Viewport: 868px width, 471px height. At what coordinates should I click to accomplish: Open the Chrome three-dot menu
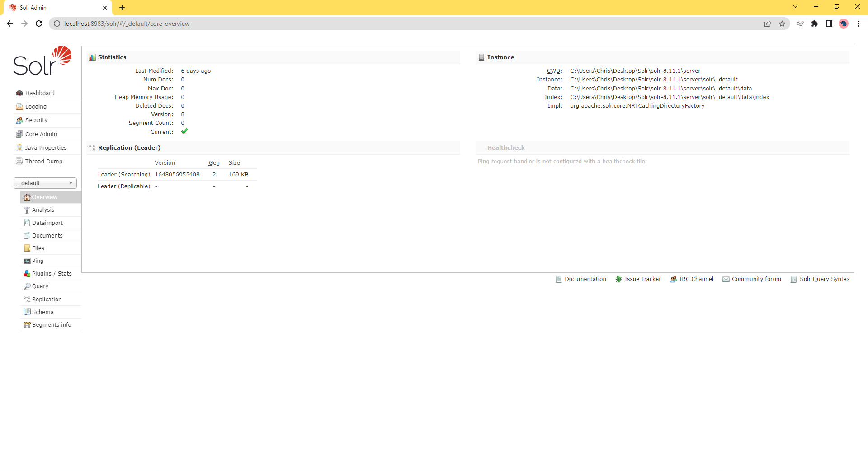click(x=858, y=24)
